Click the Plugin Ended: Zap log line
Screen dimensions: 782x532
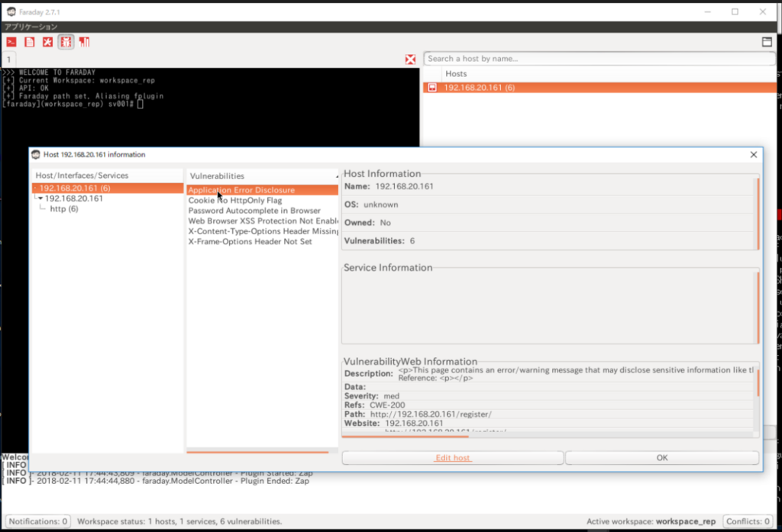(156, 481)
